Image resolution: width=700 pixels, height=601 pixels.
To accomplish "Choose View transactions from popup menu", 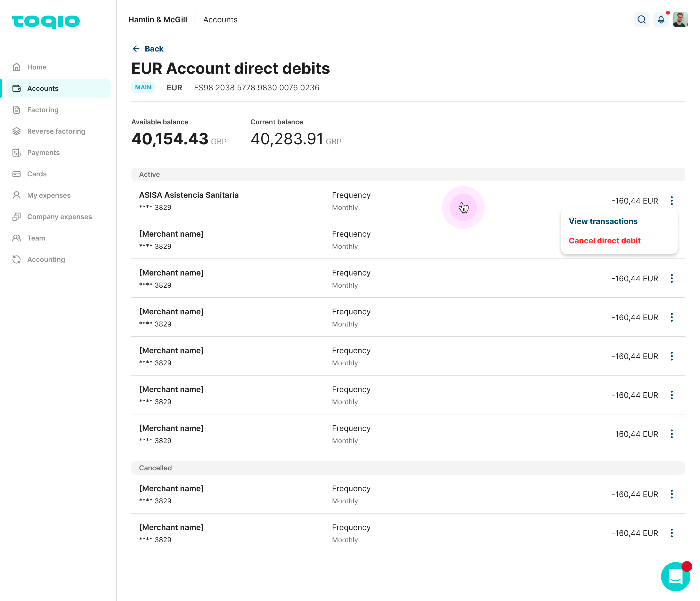I will click(603, 221).
